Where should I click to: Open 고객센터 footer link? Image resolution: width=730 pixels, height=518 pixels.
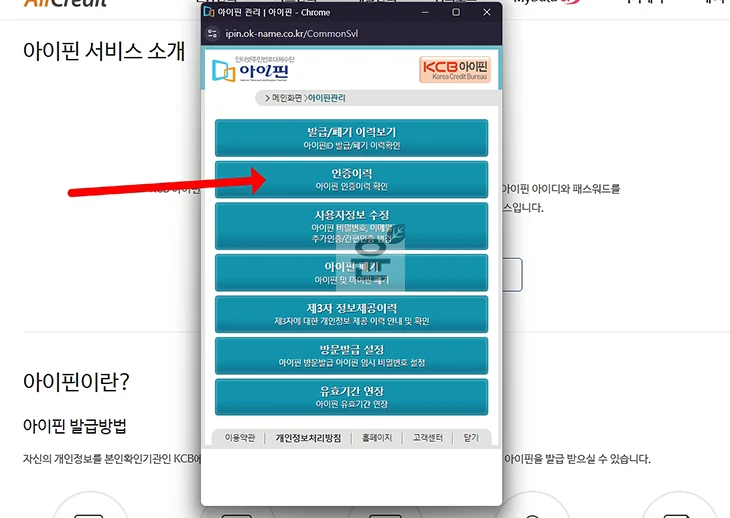pos(427,438)
